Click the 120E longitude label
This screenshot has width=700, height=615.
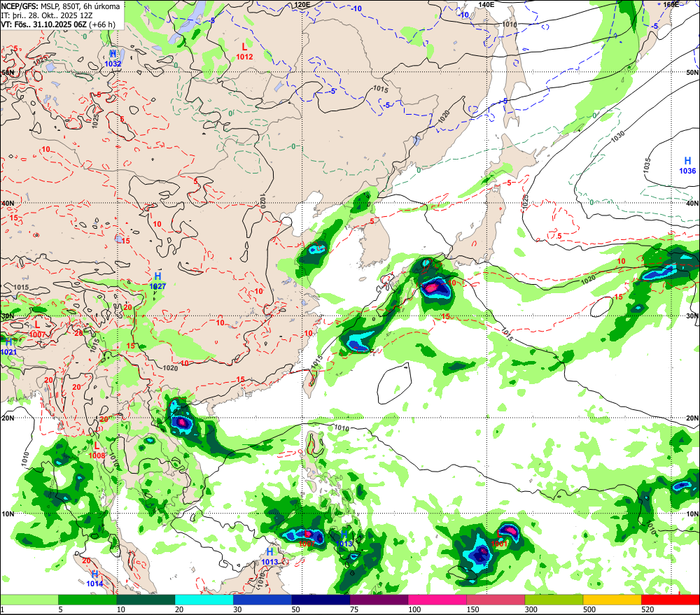(x=302, y=4)
